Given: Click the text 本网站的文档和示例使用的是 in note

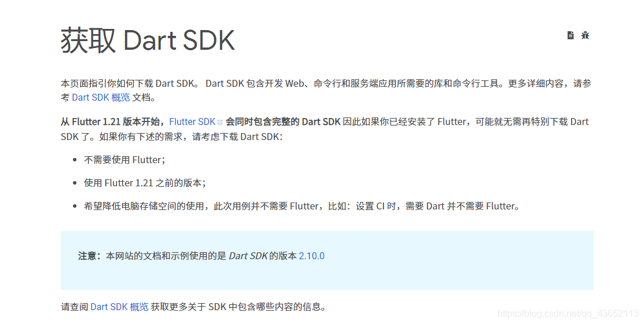Looking at the screenshot, I should click(166, 256).
